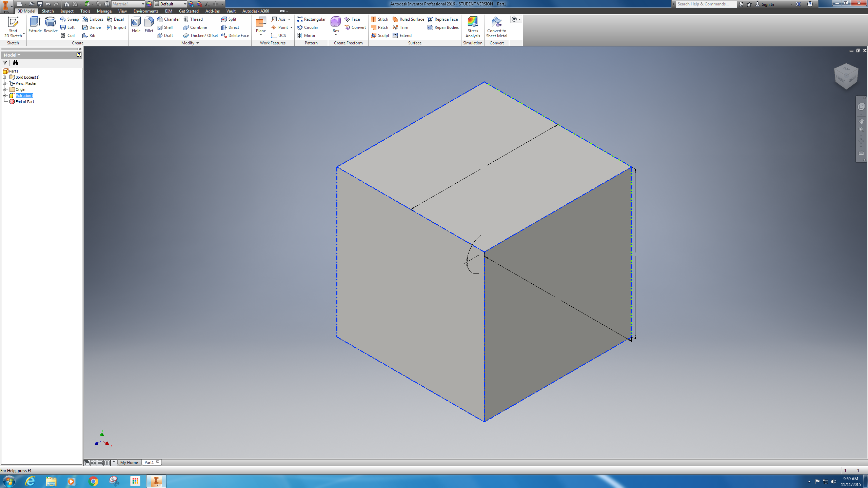Open Internet Explorer from taskbar
This screenshot has height=488, width=868.
pos(30,481)
